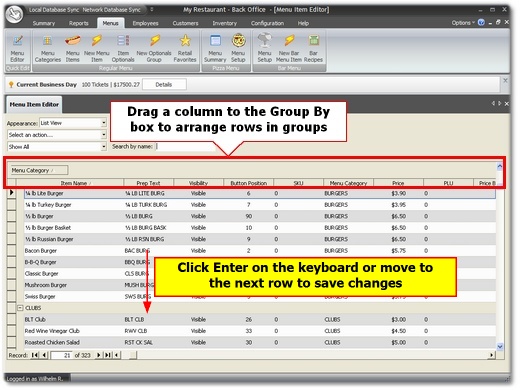The image size is (520, 390).
Task: Click the Details button
Action: click(164, 84)
